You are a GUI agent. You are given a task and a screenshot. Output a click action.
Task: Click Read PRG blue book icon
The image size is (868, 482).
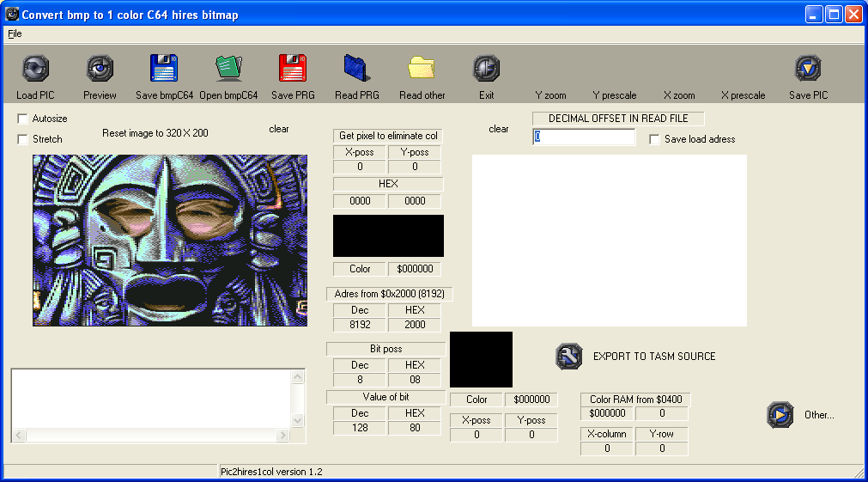coord(357,68)
